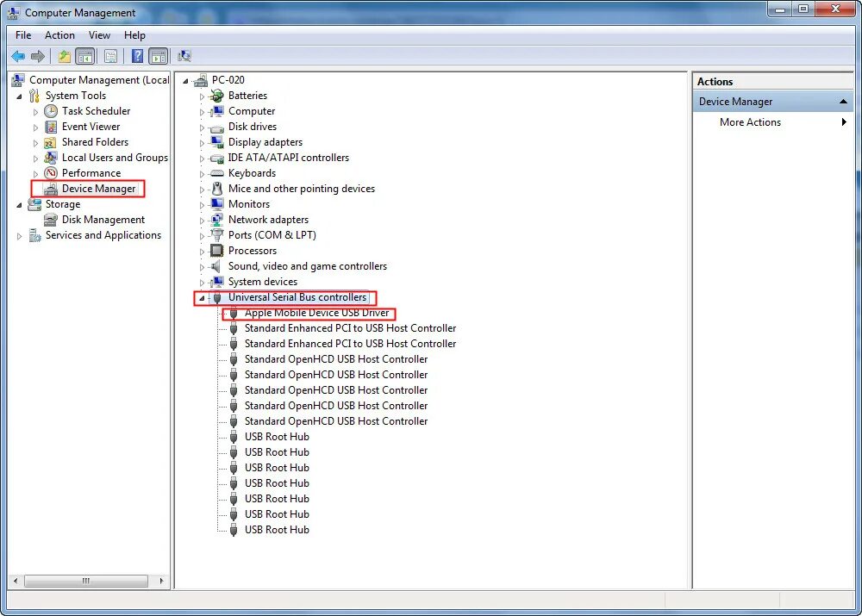This screenshot has width=862, height=616.
Task: Click the Show/Hide Console Tree toolbar icon
Action: point(84,56)
